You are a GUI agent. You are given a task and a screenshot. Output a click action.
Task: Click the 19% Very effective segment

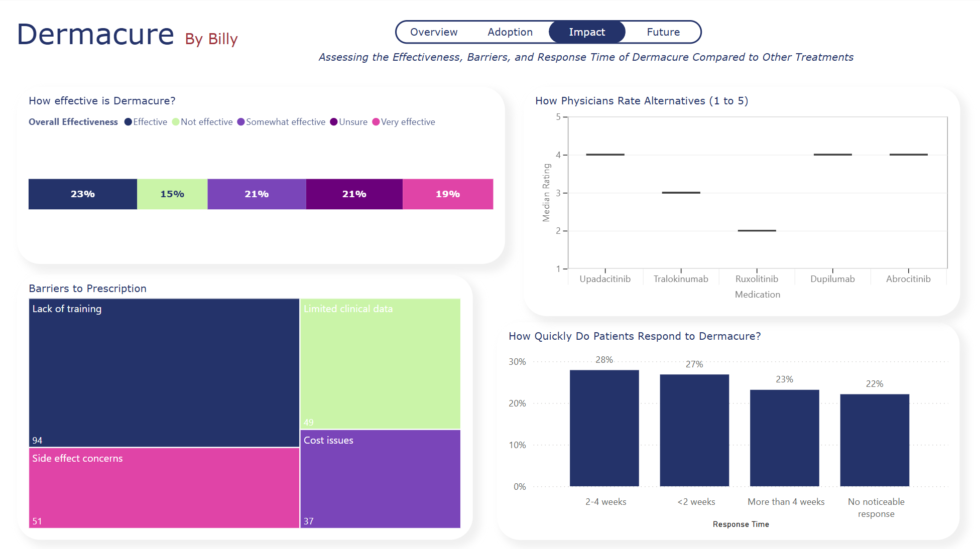point(447,194)
